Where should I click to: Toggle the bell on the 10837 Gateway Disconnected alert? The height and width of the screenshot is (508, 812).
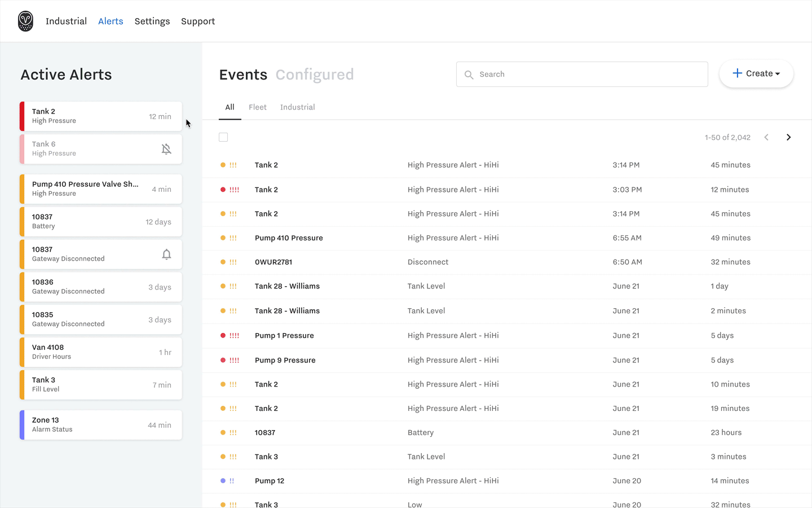tap(166, 254)
